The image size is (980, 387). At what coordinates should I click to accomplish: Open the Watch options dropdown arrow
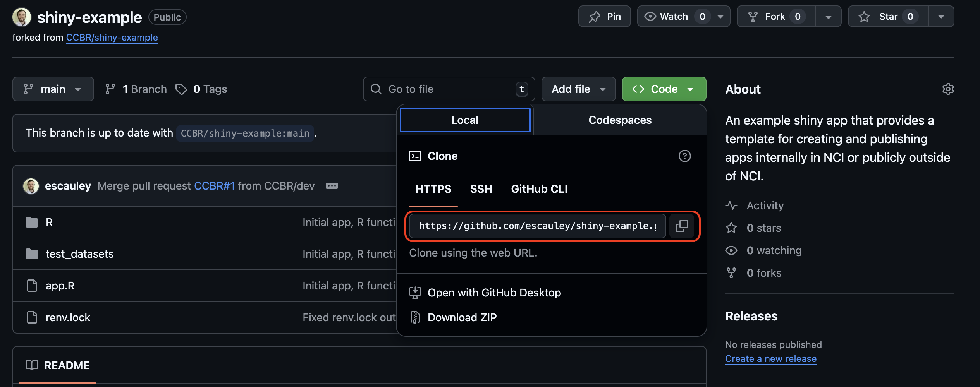coord(720,17)
